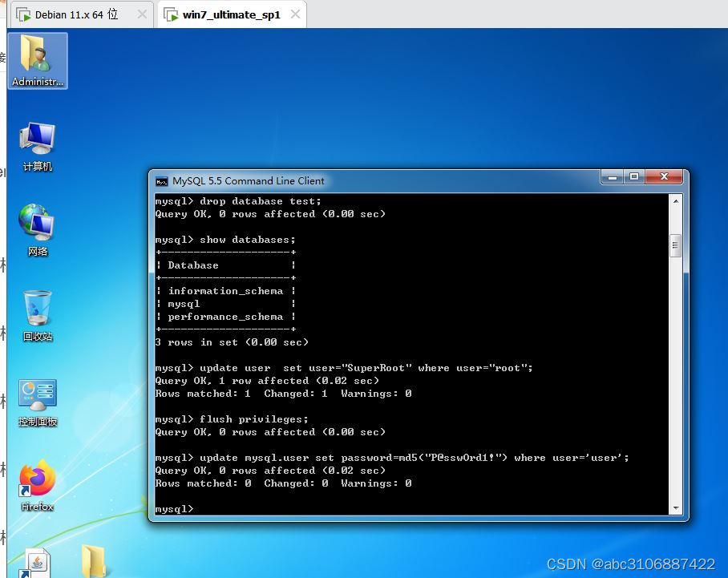The image size is (728, 578).
Task: Close the MySQL Command Line Client window
Action: (x=664, y=177)
